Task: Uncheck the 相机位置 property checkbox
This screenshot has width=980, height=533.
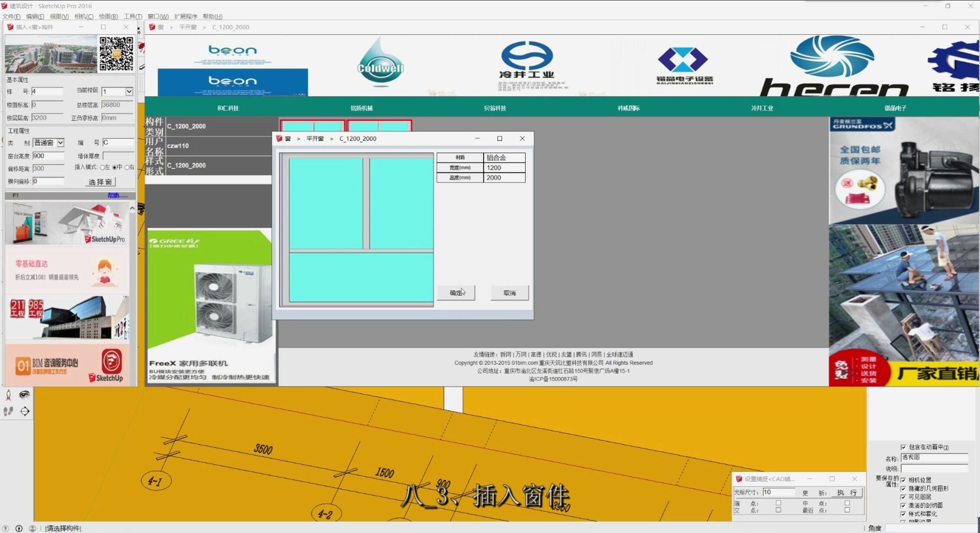Action: click(x=903, y=480)
